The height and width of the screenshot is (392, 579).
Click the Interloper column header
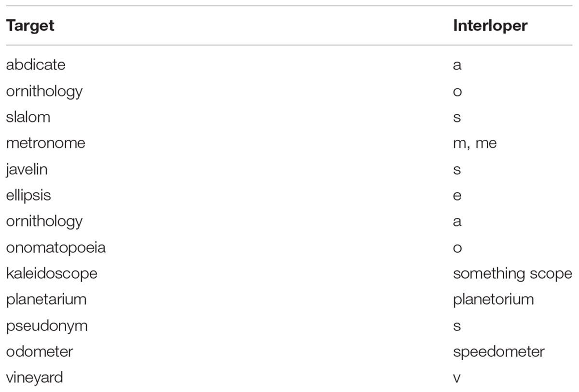click(490, 26)
